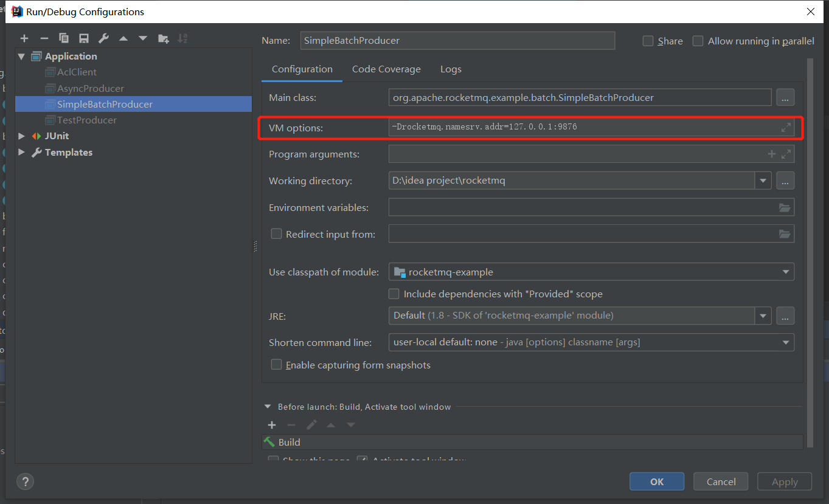Open Environment variables editor folder icon
This screenshot has height=504, width=829.
[x=785, y=207]
